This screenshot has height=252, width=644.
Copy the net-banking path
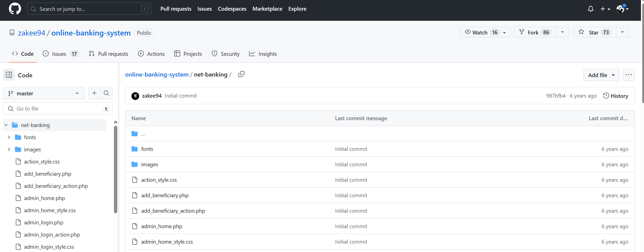click(241, 74)
